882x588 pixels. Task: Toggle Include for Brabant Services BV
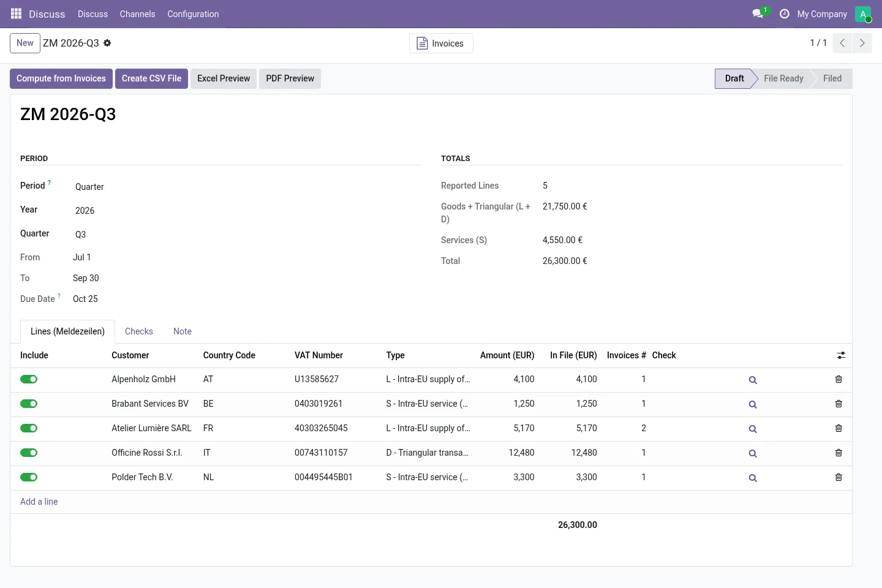29,404
